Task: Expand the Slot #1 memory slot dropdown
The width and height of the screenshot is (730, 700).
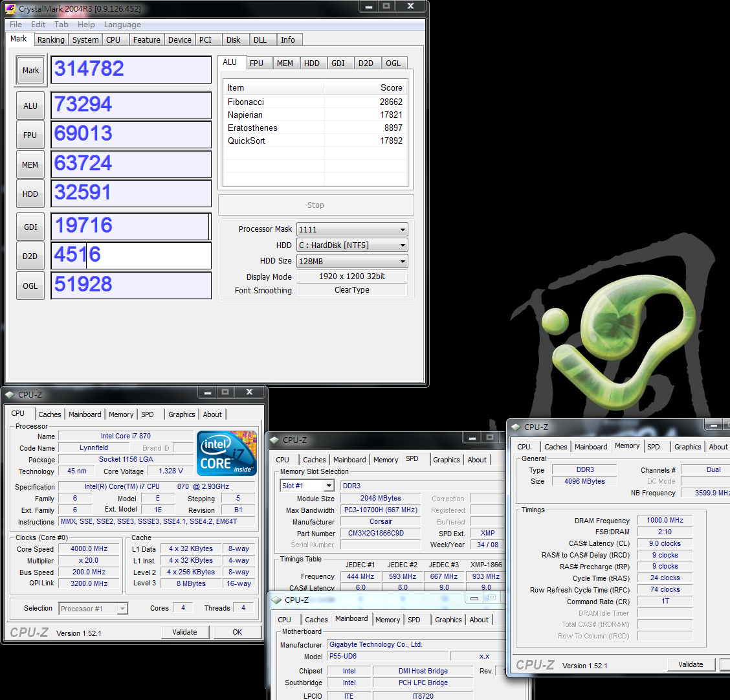Action: pyautogui.click(x=307, y=486)
